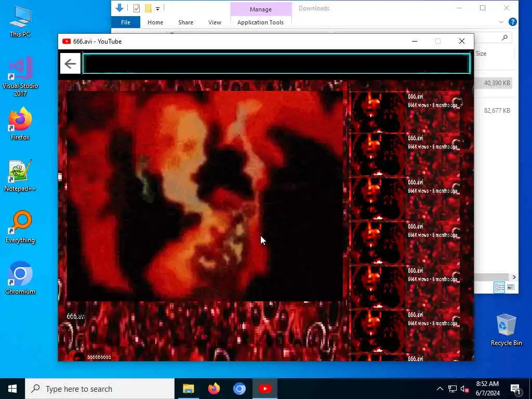Select the file sized 82,677 KB
Image resolution: width=532 pixels, height=399 pixels.
pyautogui.click(x=496, y=111)
